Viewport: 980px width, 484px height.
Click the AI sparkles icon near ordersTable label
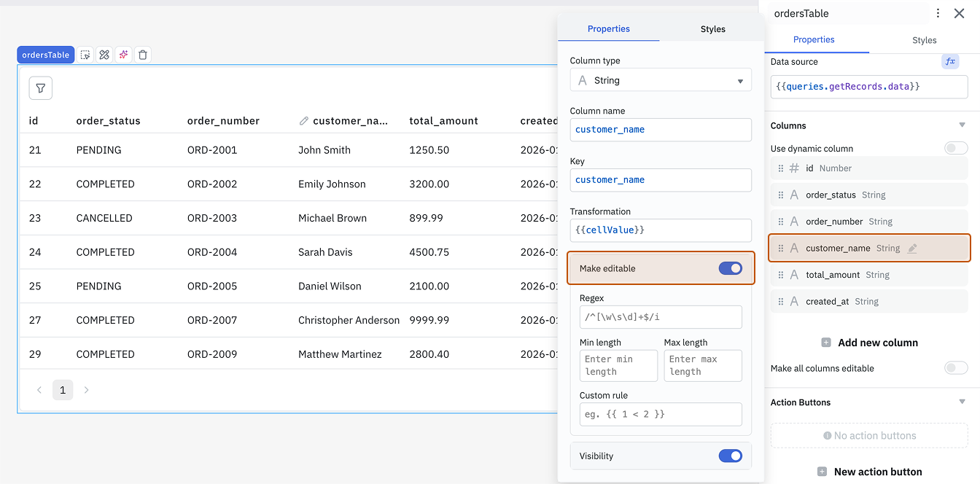coord(123,54)
